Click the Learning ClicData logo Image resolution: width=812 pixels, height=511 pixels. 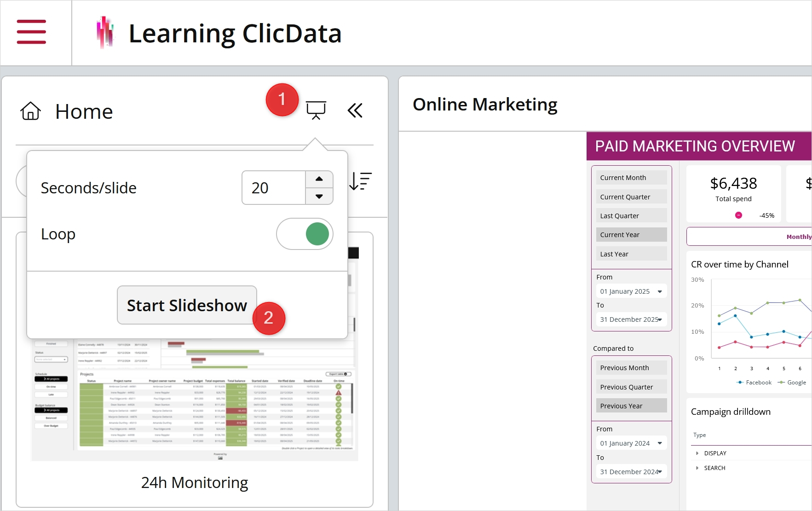click(x=105, y=32)
